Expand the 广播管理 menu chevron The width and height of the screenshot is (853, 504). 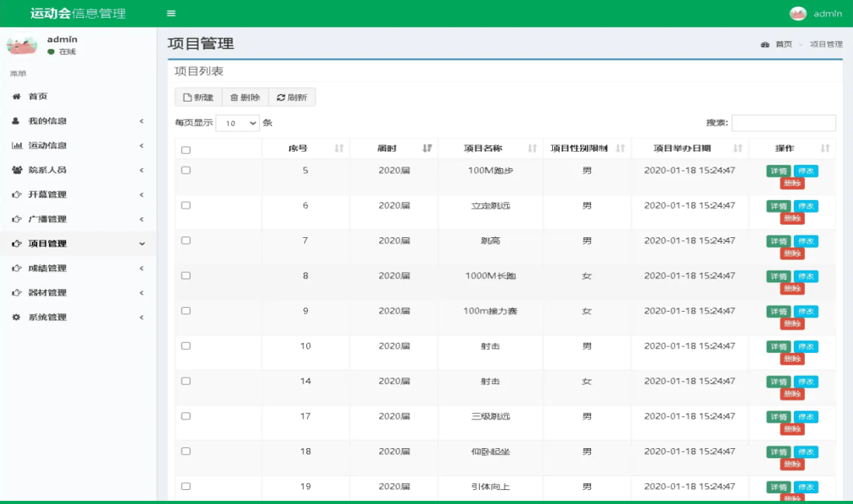(141, 219)
